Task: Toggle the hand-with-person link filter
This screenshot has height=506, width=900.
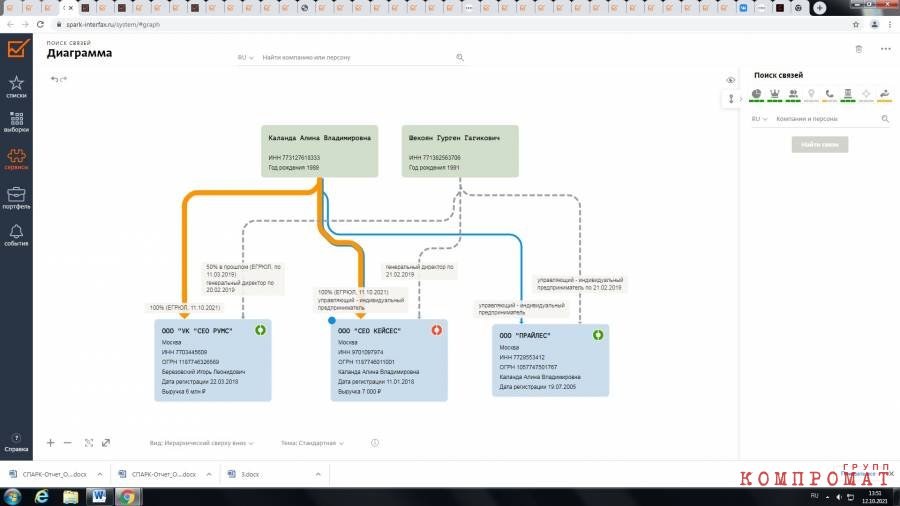Action: point(885,94)
